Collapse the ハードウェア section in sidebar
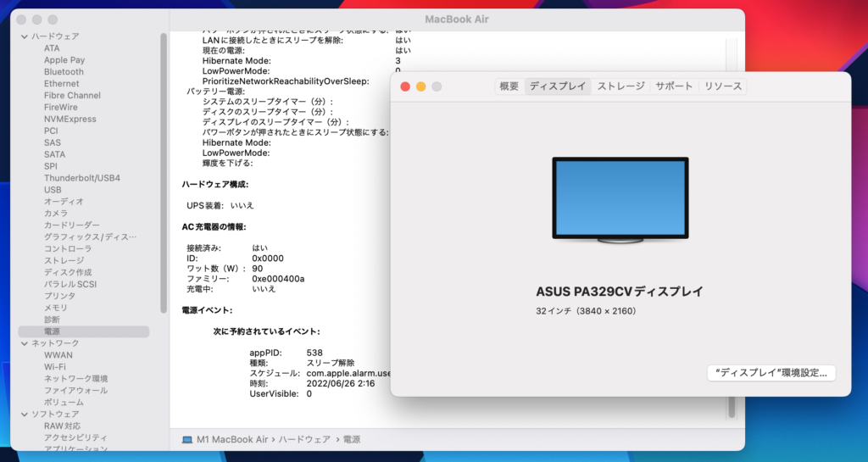This screenshot has width=868, height=462. tap(25, 36)
